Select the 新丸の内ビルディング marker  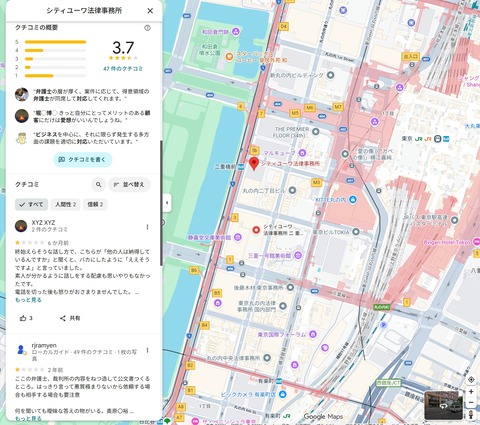pos(330,75)
